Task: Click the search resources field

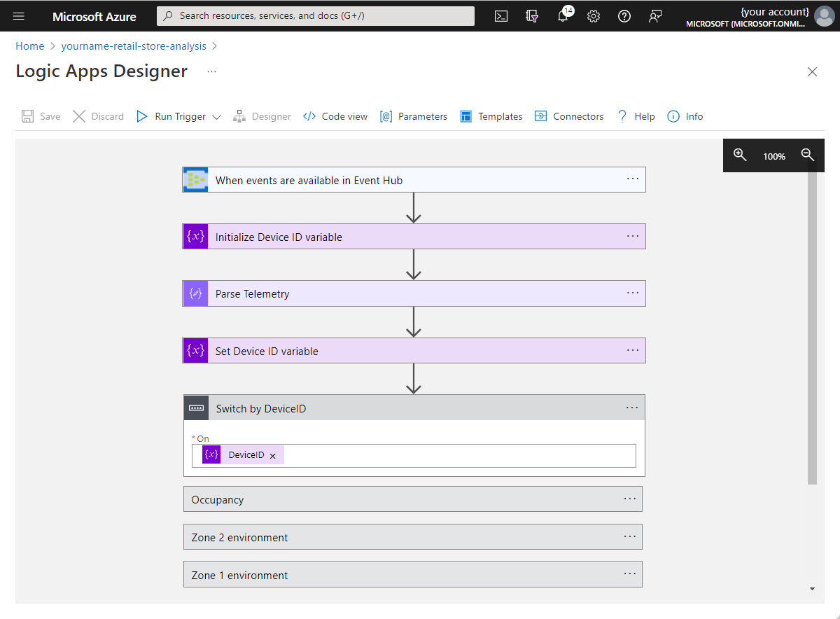Action: click(315, 15)
